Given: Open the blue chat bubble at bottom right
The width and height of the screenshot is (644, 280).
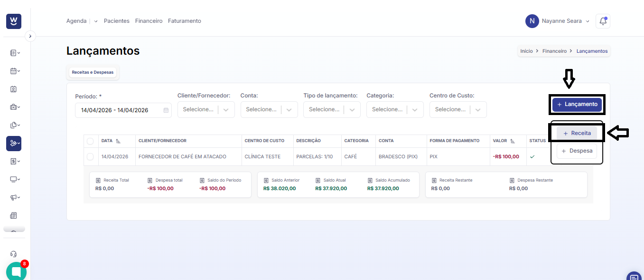Looking at the screenshot, I should (634, 276).
